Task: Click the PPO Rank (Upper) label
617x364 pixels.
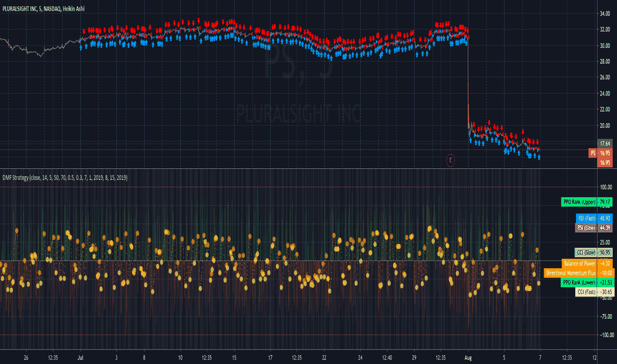Action: [x=579, y=203]
